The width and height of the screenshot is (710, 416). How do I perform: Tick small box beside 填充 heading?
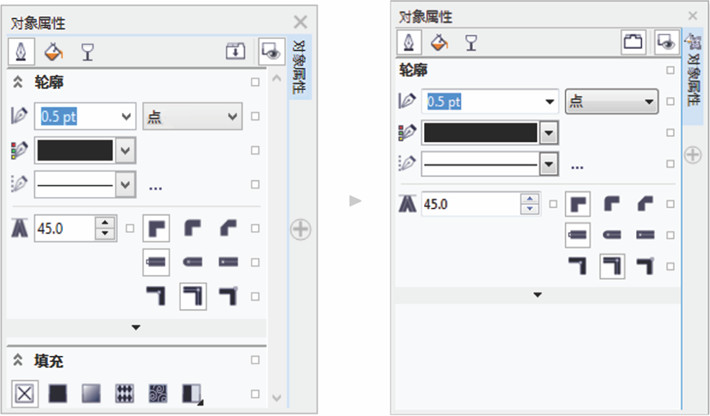point(255,360)
